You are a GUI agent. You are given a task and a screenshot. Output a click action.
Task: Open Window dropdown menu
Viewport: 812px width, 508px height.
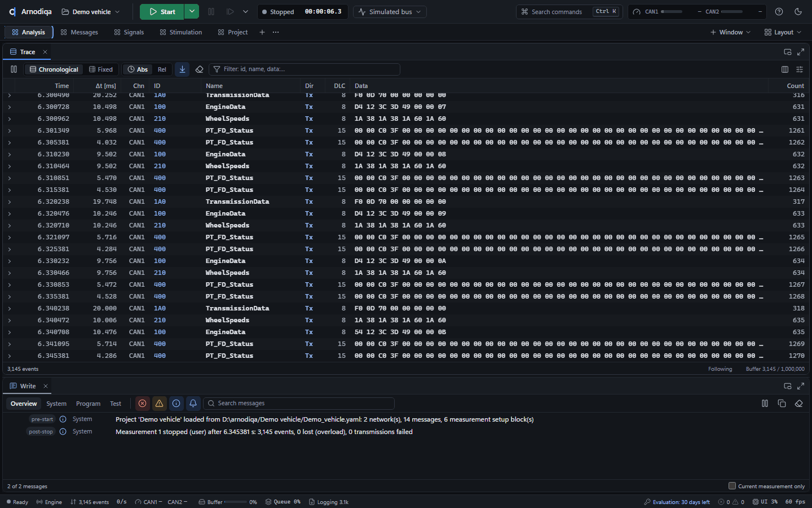pyautogui.click(x=730, y=32)
